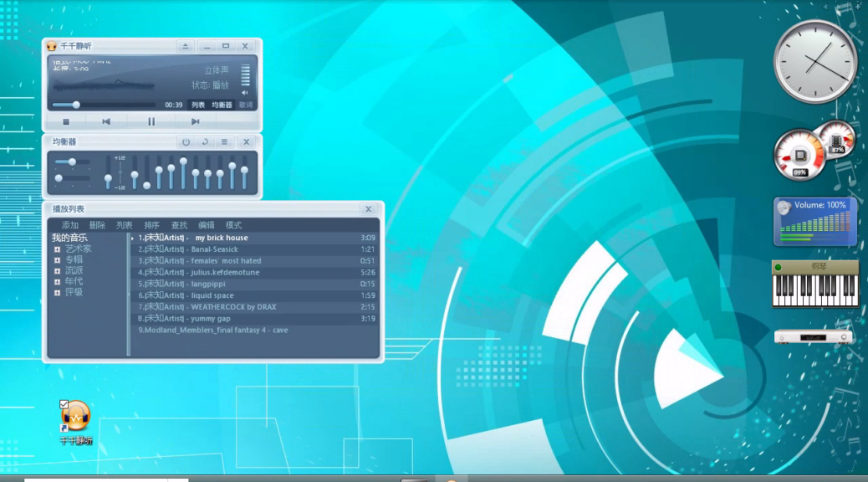This screenshot has width=868, height=482.
Task: Skip to the previous track
Action: (x=106, y=121)
